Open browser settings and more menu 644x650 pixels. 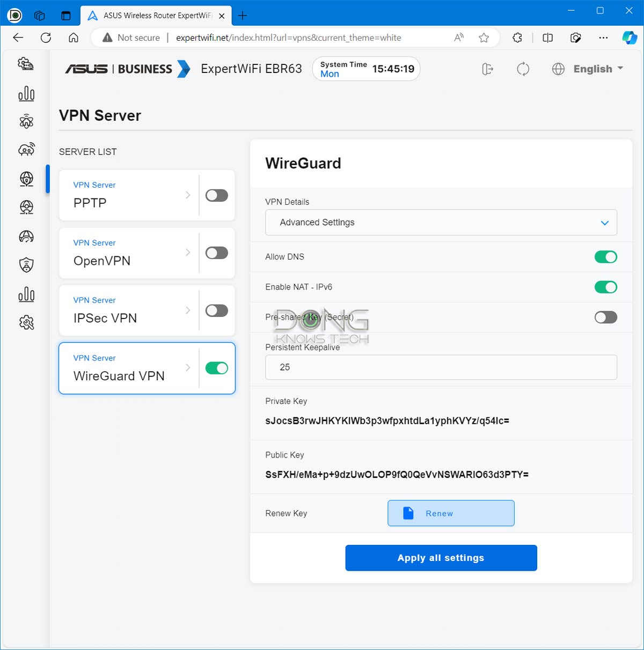click(603, 38)
